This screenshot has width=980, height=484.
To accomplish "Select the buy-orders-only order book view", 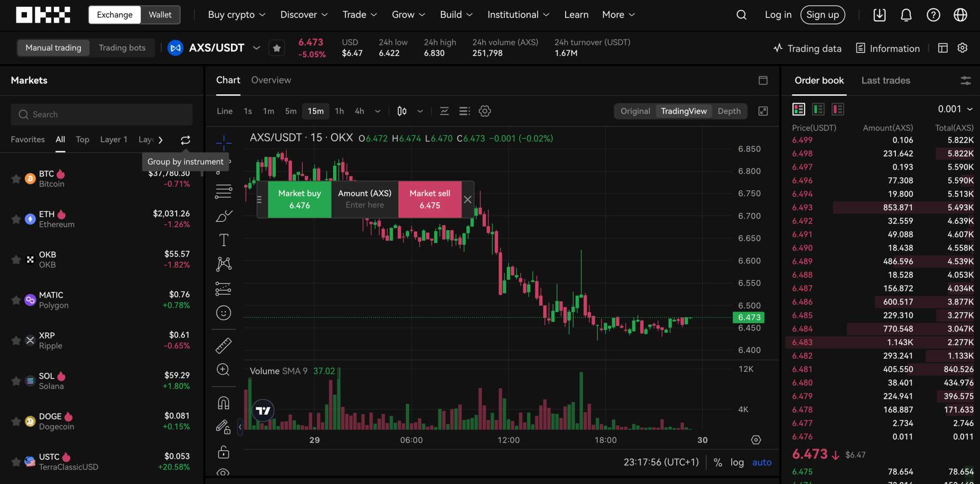I will (818, 109).
